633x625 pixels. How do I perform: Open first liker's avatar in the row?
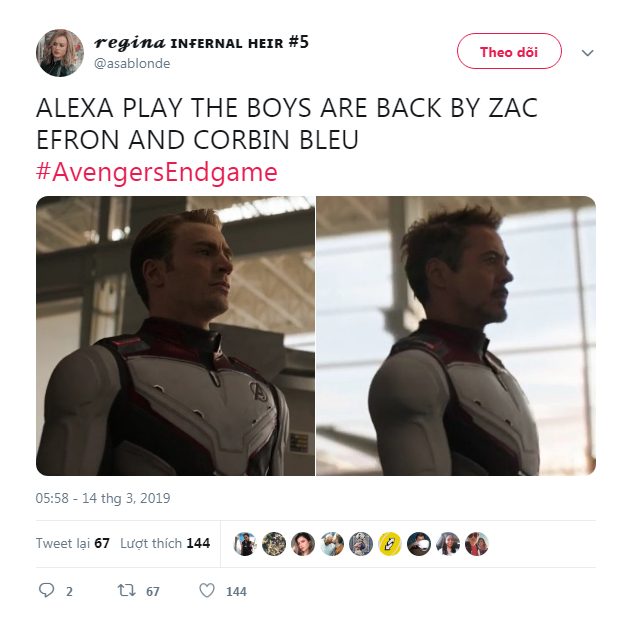tap(245, 544)
